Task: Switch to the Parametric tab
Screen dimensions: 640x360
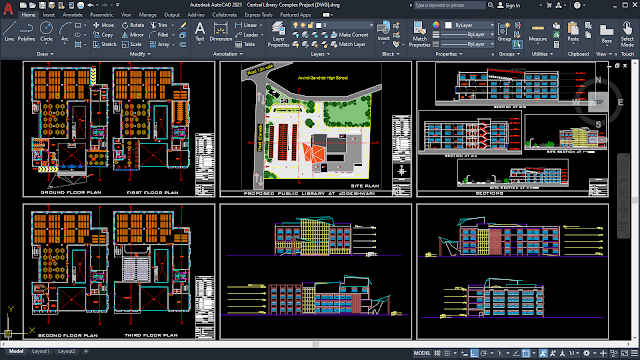Action: [x=101, y=15]
